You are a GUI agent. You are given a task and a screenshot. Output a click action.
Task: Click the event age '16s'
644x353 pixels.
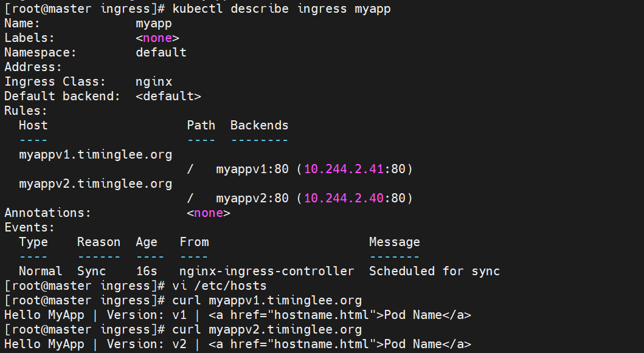147,271
